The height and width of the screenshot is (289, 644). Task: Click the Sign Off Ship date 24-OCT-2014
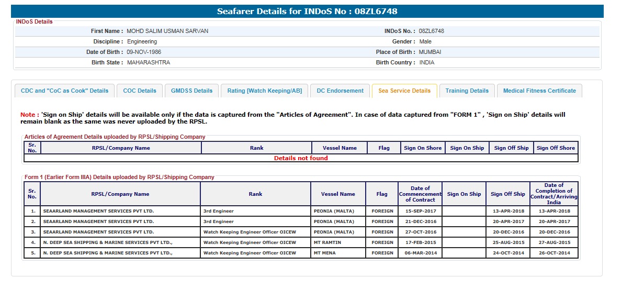507,253
